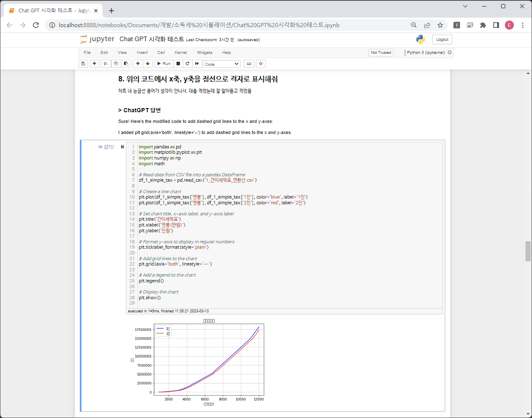This screenshot has height=418, width=532.
Task: Open the browser zoom magnifier icon
Action: [414, 25]
